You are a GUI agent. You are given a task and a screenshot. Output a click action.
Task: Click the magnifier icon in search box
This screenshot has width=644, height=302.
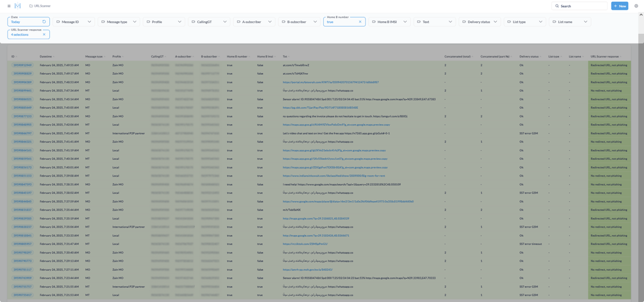(x=557, y=6)
